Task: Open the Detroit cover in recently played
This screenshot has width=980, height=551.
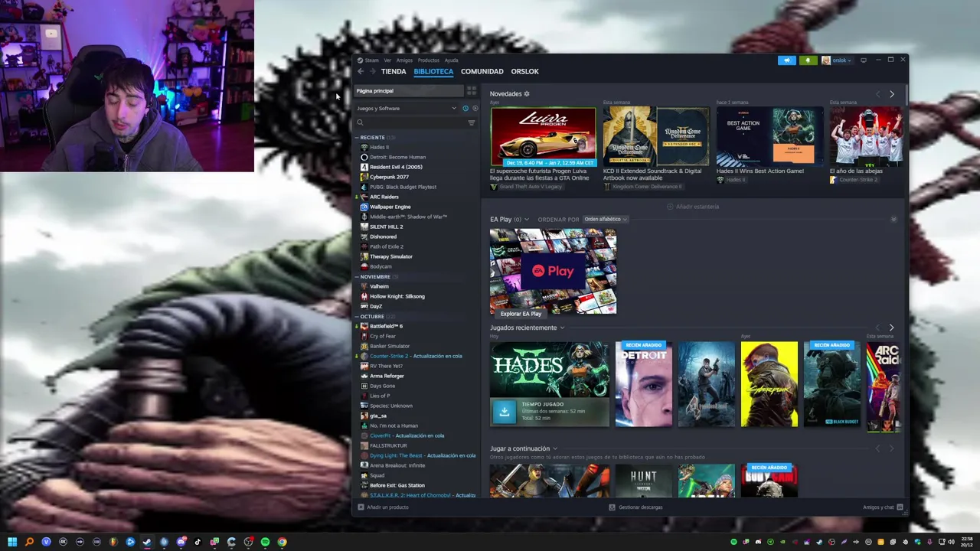Action: click(x=644, y=384)
